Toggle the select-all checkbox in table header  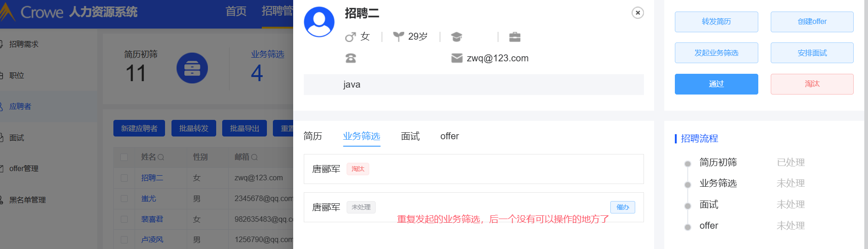coord(124,157)
